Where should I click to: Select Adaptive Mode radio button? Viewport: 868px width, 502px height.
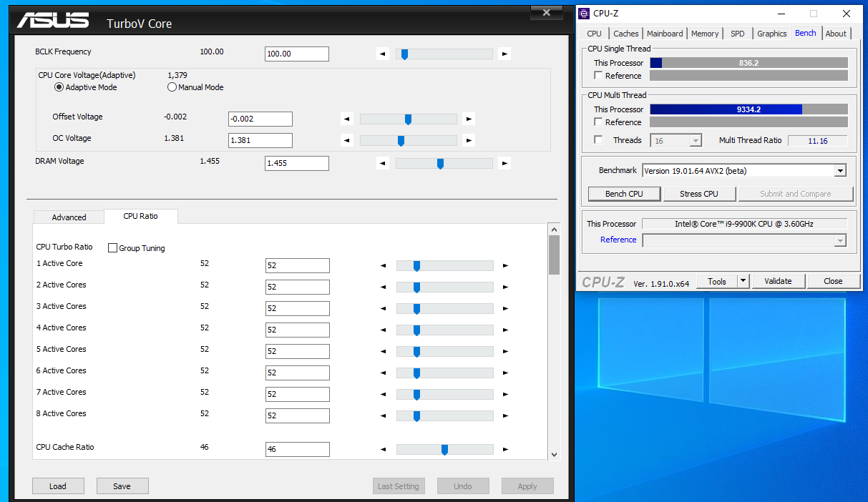[x=59, y=87]
